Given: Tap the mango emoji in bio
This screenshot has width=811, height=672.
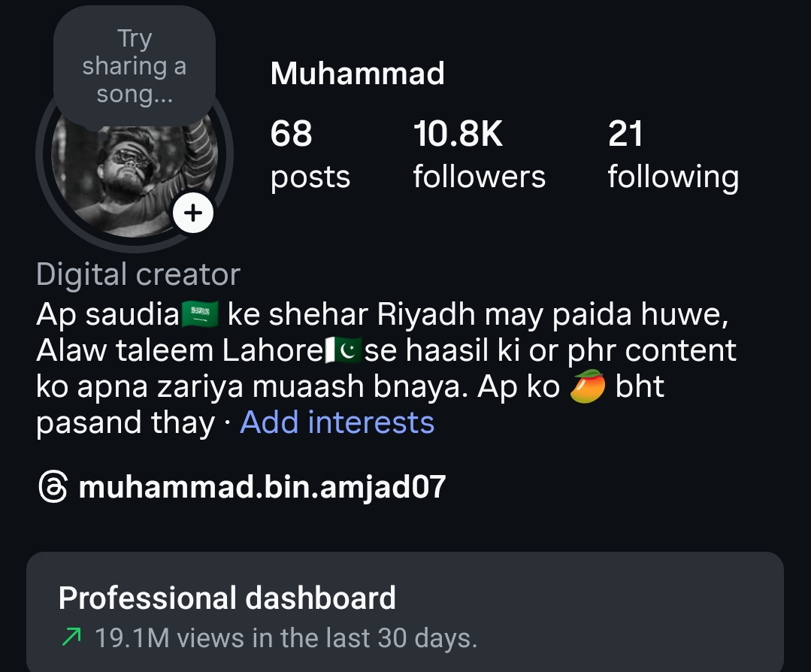Looking at the screenshot, I should click(588, 386).
